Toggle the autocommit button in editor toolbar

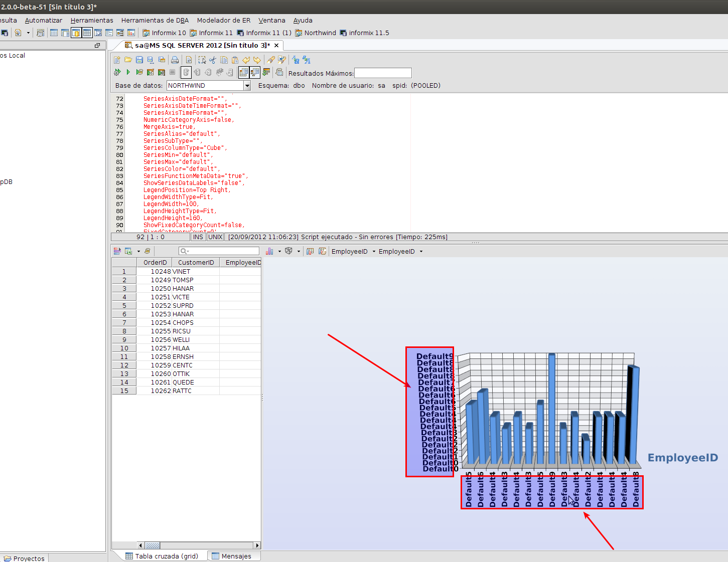click(x=186, y=73)
